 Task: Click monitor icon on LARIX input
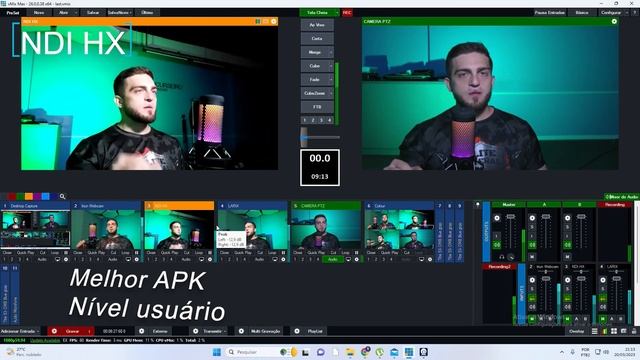click(x=275, y=259)
